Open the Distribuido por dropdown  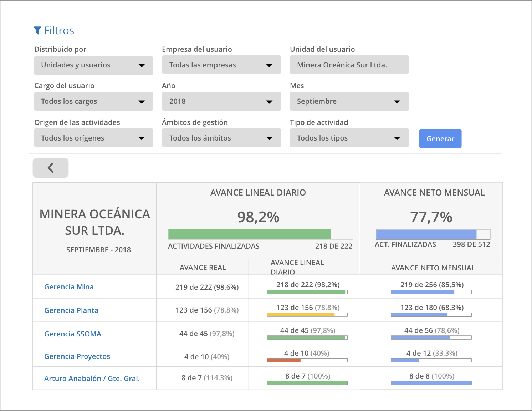(x=93, y=65)
